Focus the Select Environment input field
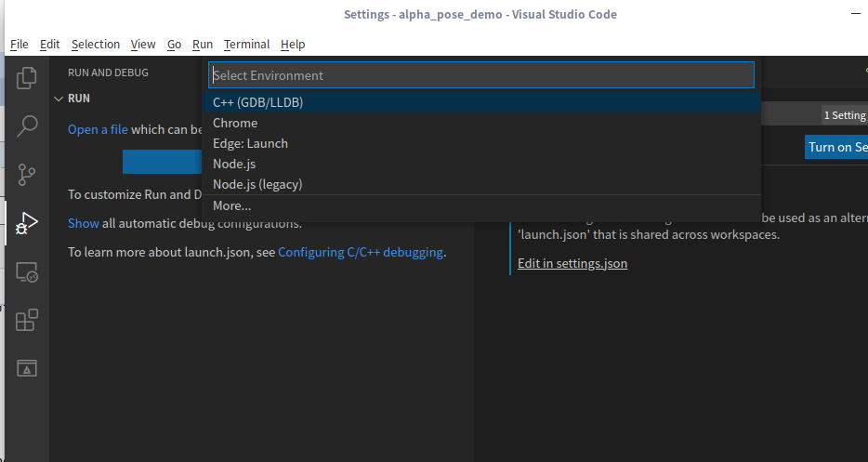The height and width of the screenshot is (462, 868). click(x=481, y=74)
